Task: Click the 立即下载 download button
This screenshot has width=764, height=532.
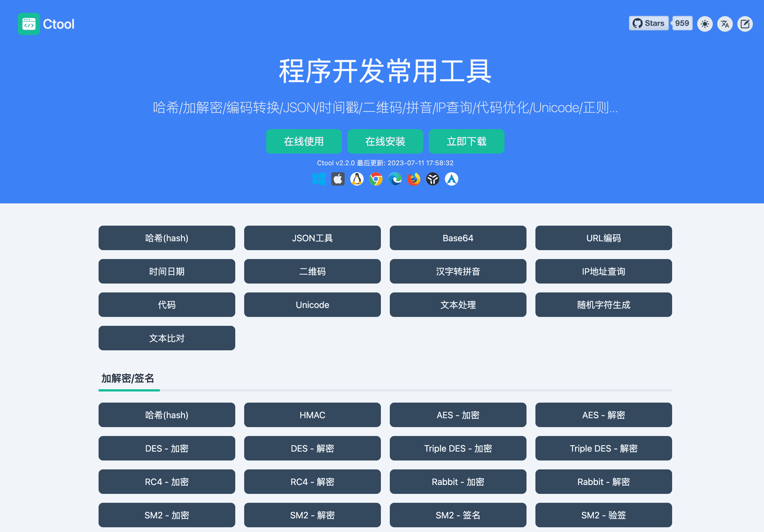Action: [x=467, y=141]
